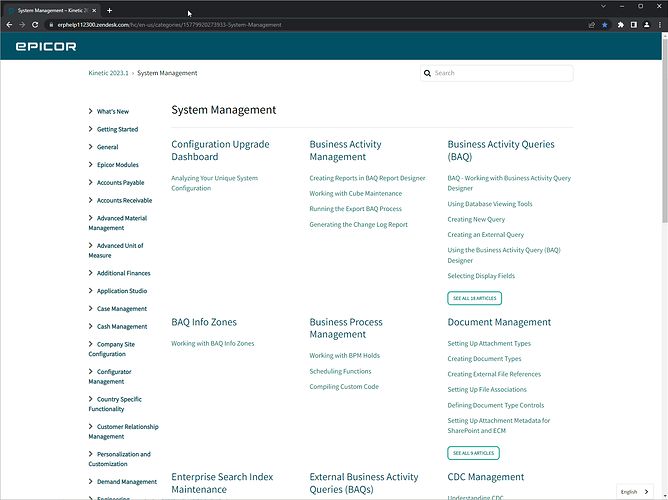The width and height of the screenshot is (668, 500).
Task: Open Analyzing Your Unique System Configuration
Action: pos(214,183)
